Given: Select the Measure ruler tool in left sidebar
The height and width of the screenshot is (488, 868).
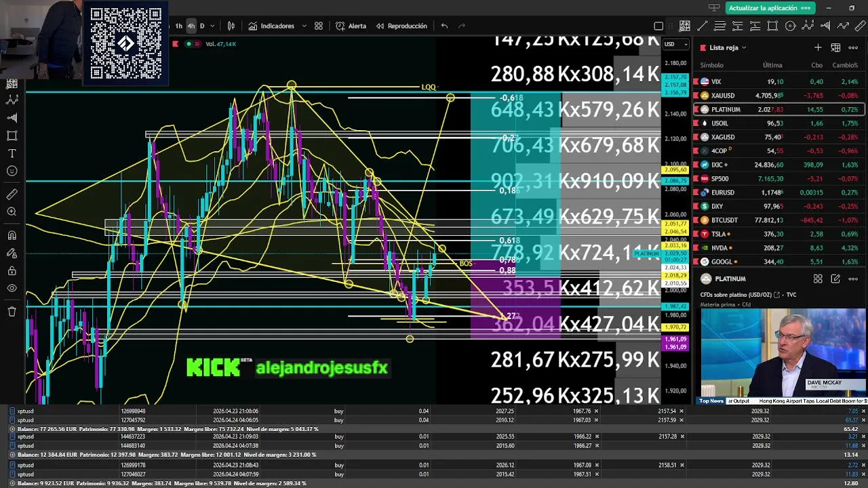Looking at the screenshot, I should [12, 195].
